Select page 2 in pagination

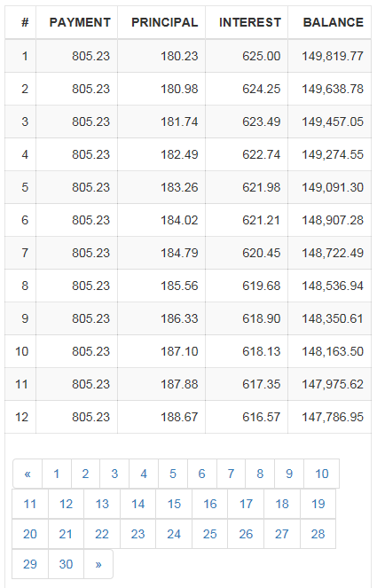[85, 474]
